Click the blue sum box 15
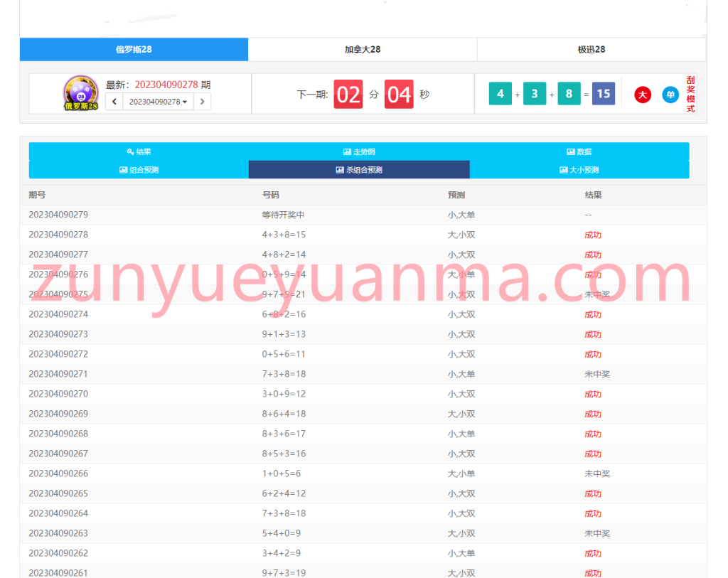This screenshot has width=728, height=578. (603, 94)
